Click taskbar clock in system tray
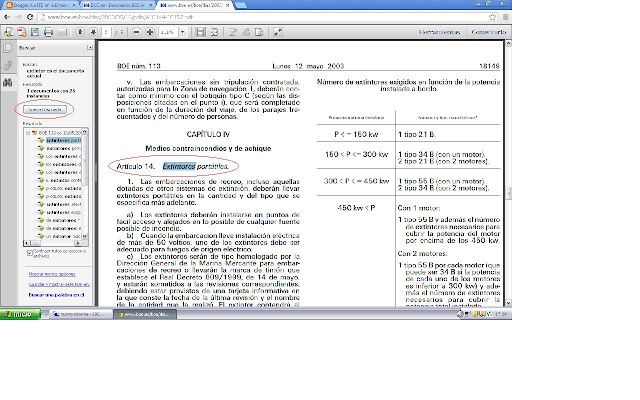Screen dimensions: 640x400 pyautogui.click(x=501, y=314)
